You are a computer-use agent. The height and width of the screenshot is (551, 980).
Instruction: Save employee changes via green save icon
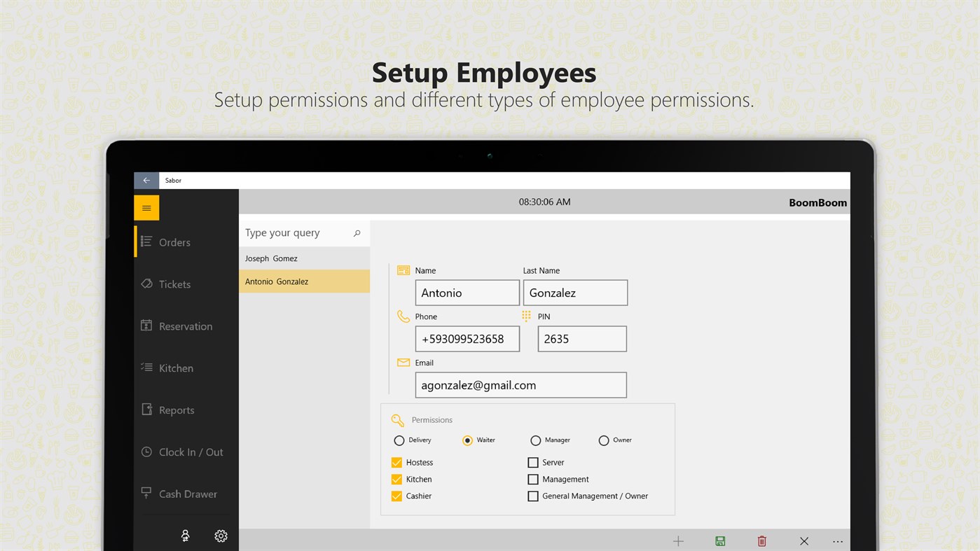719,540
